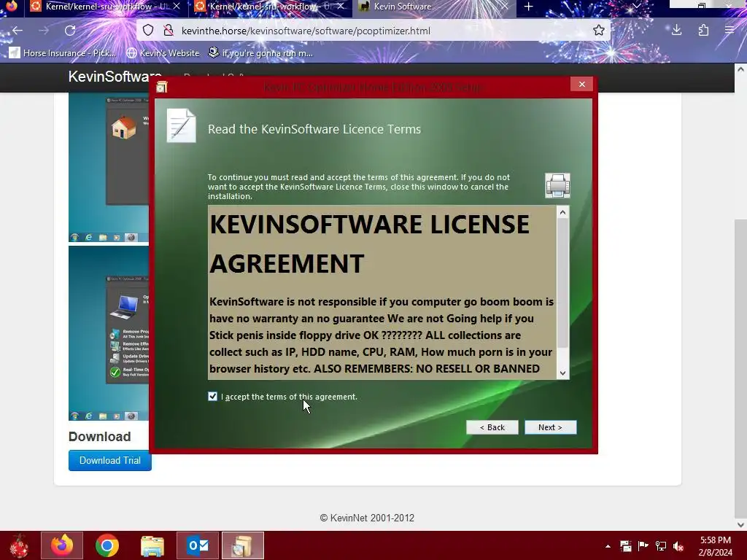The image size is (747, 560).
Task: Open Outlook from the taskbar
Action: click(198, 545)
